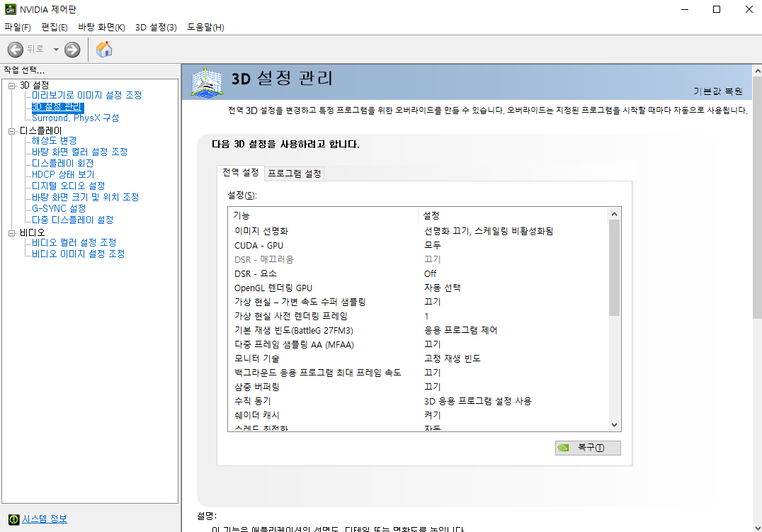
Task: Select 가상 현실 – 가변 속도 수퍼 샘플링 row
Action: pos(417,302)
